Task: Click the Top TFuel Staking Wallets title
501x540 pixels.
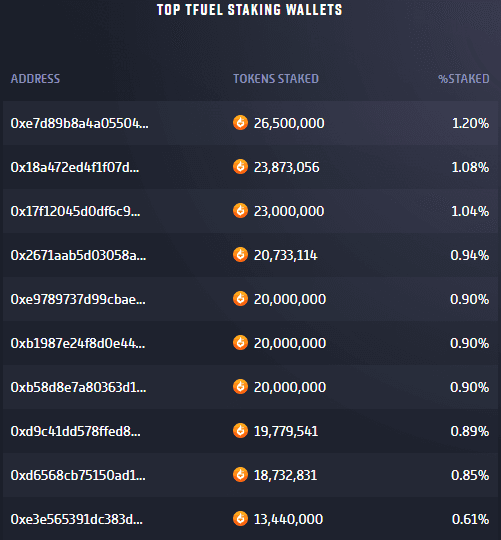Action: point(250,10)
